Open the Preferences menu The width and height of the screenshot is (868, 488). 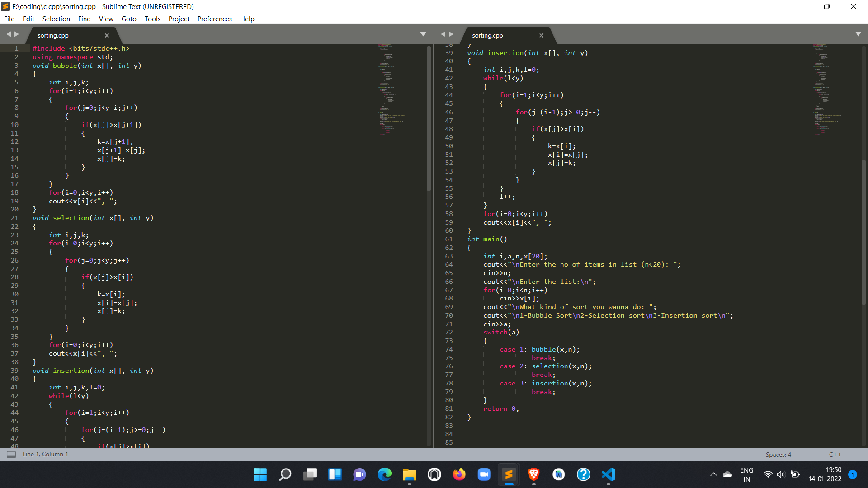click(x=214, y=19)
